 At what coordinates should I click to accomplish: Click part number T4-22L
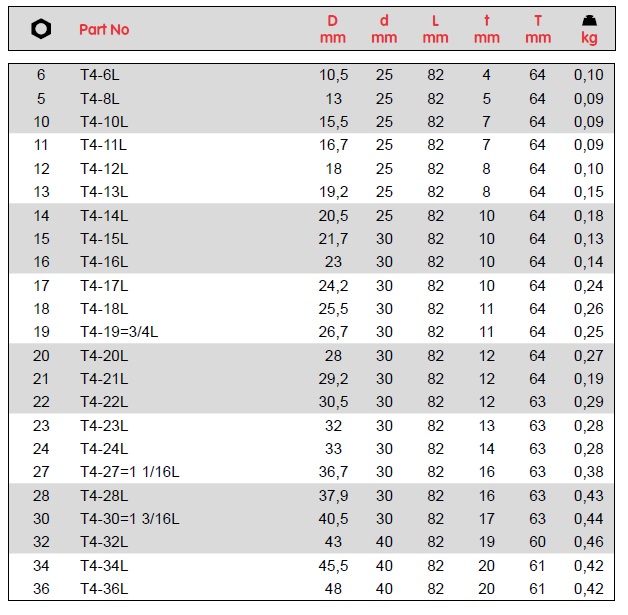point(104,401)
